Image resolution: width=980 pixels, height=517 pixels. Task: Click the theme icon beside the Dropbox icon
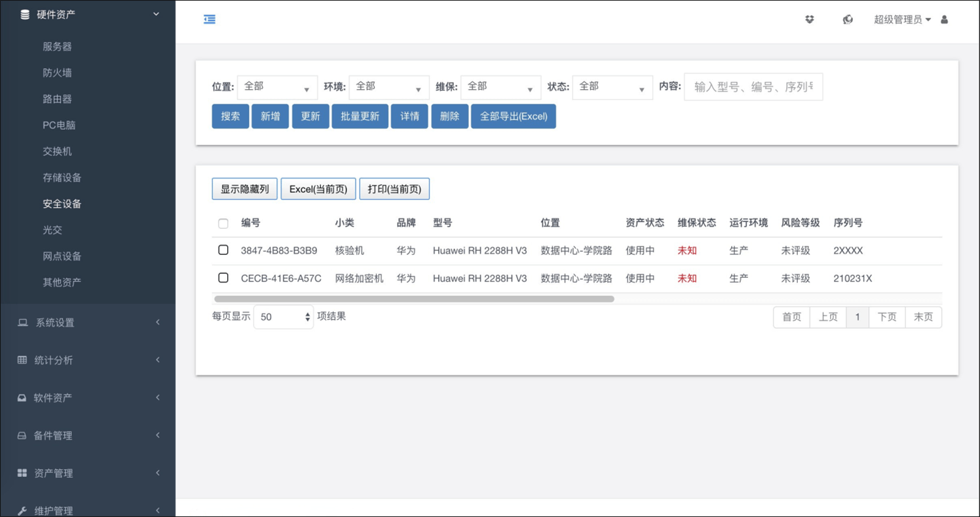coord(848,20)
